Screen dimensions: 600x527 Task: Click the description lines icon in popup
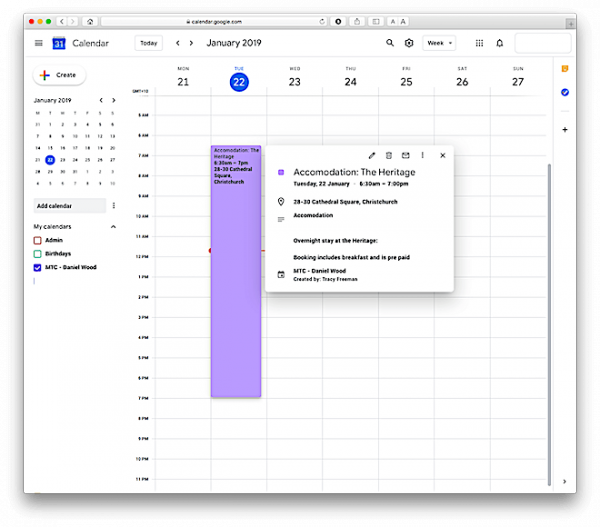coord(281,219)
